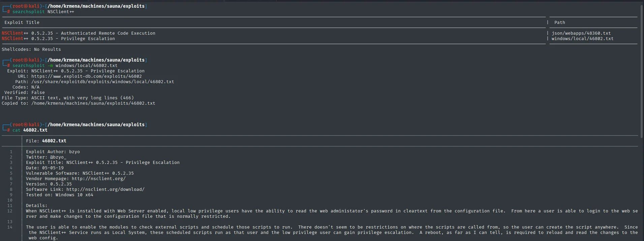The height and width of the screenshot is (241, 644).
Task: Click the 'Date: 05-05-19' line
Action: (x=45, y=168)
